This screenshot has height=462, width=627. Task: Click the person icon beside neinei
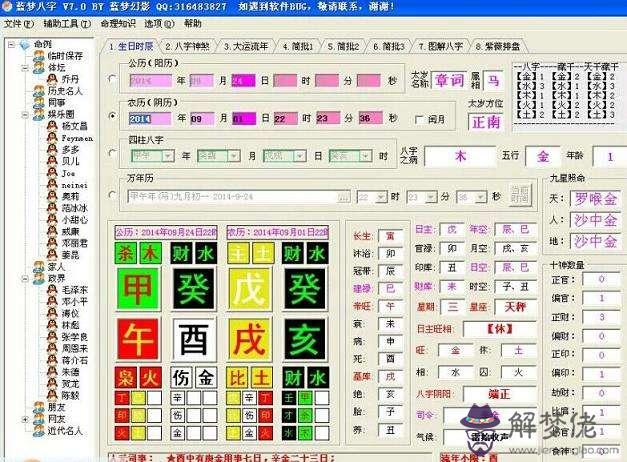click(52, 185)
